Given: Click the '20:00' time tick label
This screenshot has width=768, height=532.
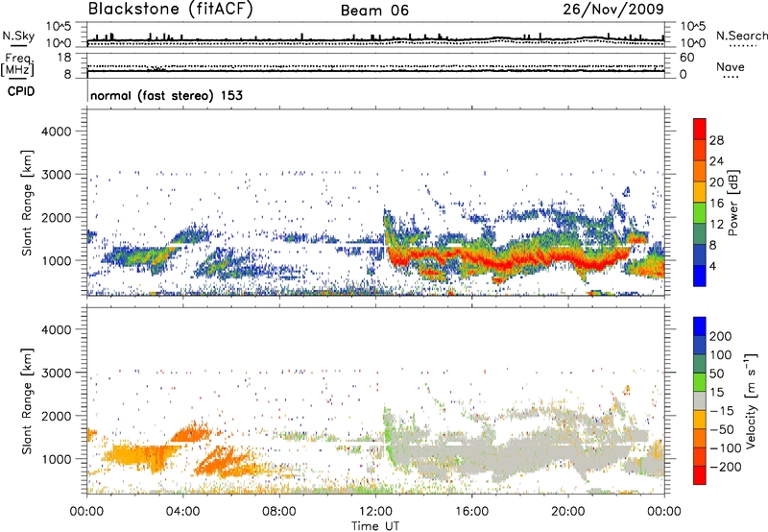Looking at the screenshot, I should 567,512.
